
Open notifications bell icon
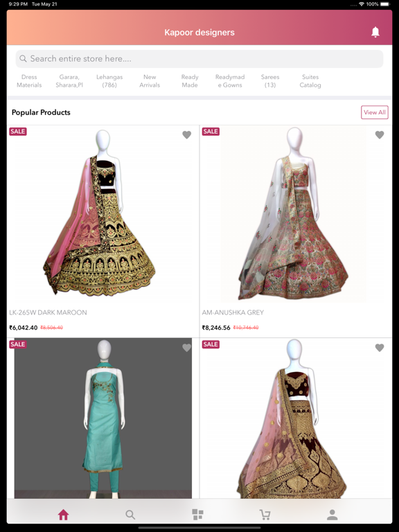pos(375,32)
